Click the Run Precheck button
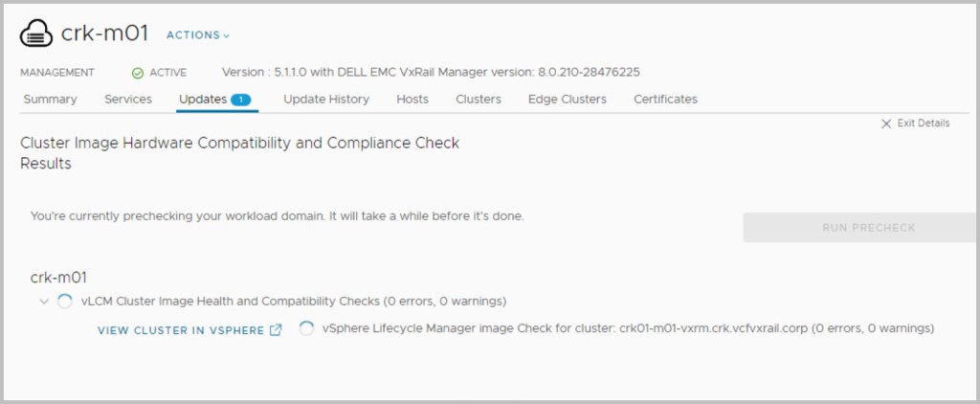Viewport: 980px width, 404px height. [868, 228]
